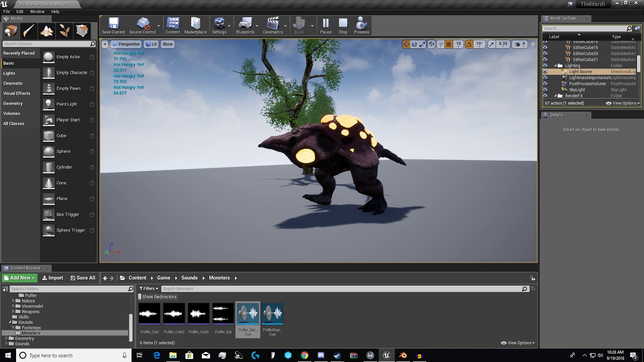Click the Import button
Viewport: 644px width, 362px height.
pyautogui.click(x=53, y=278)
